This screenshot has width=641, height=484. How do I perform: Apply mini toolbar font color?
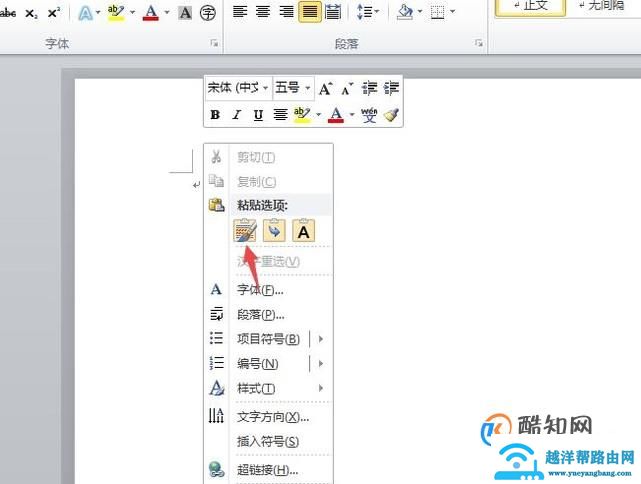tap(336, 115)
